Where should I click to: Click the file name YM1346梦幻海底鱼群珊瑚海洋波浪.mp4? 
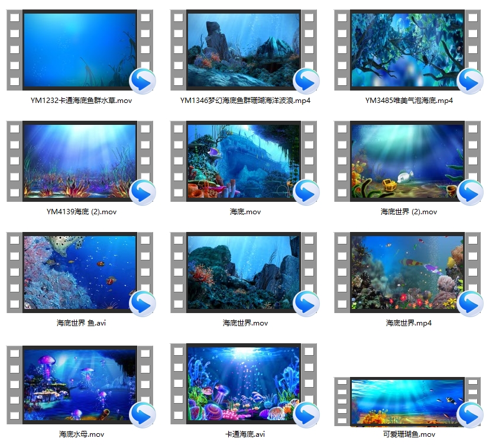[x=245, y=101]
